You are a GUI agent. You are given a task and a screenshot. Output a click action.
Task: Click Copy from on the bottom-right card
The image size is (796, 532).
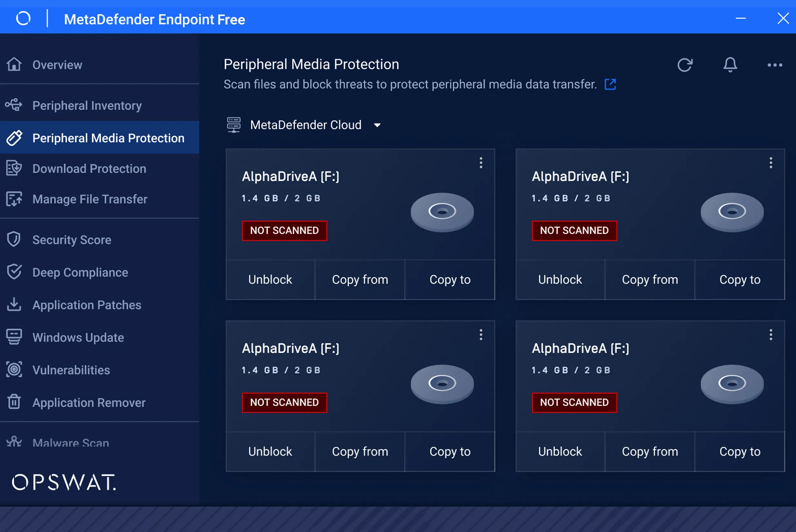point(650,452)
